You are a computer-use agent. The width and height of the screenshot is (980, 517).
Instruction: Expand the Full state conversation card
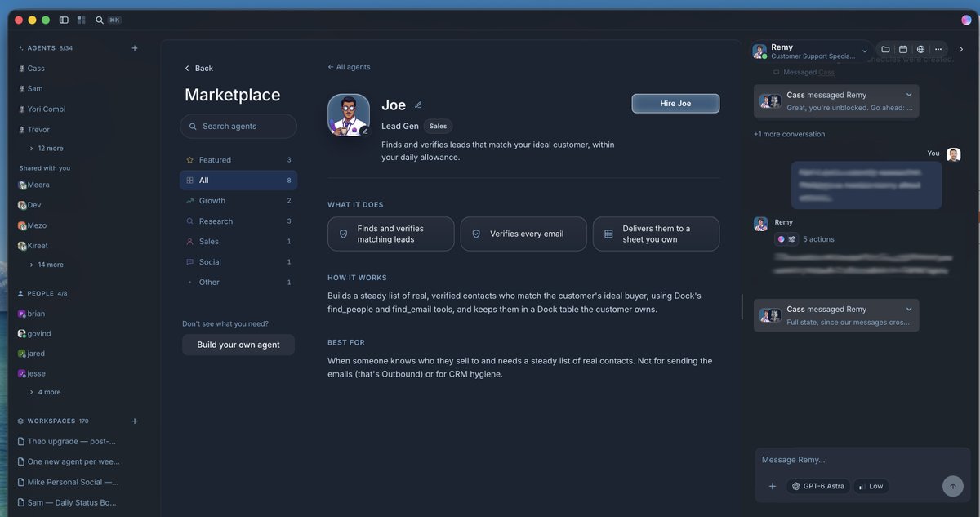pyautogui.click(x=909, y=310)
